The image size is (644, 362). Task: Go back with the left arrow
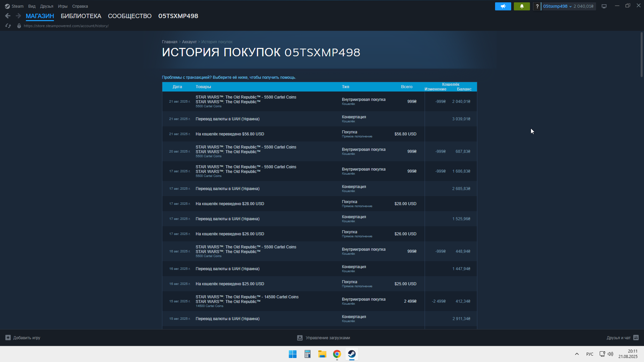(x=8, y=16)
